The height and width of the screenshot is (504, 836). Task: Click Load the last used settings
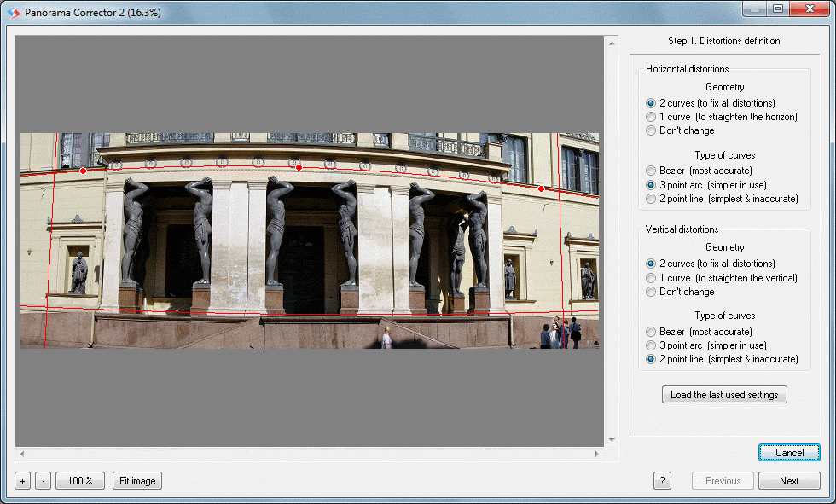click(x=724, y=395)
